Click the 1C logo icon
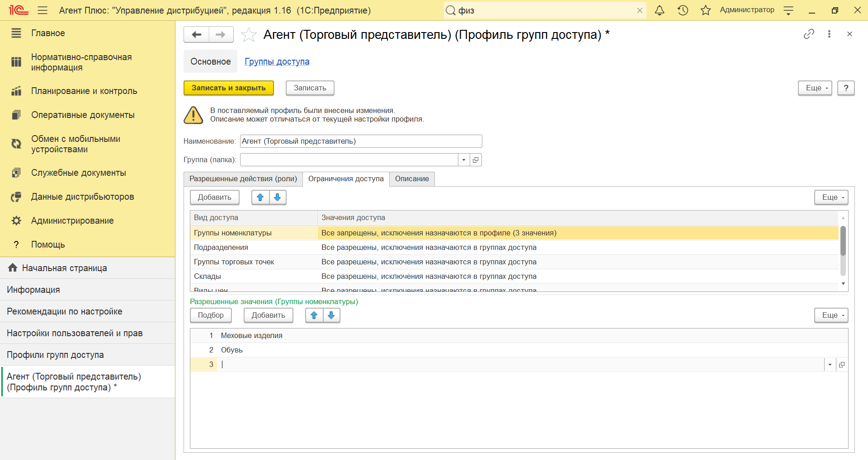 (19, 10)
